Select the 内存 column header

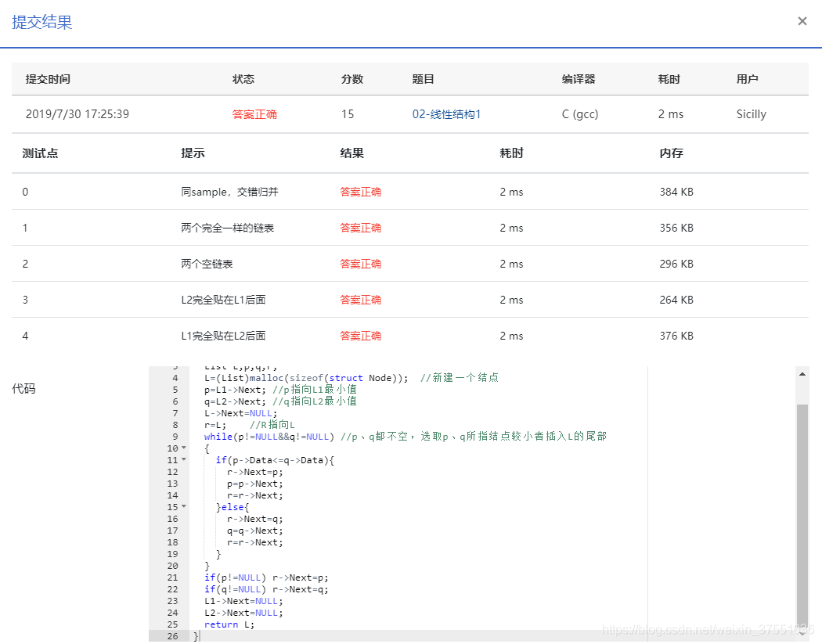click(672, 153)
